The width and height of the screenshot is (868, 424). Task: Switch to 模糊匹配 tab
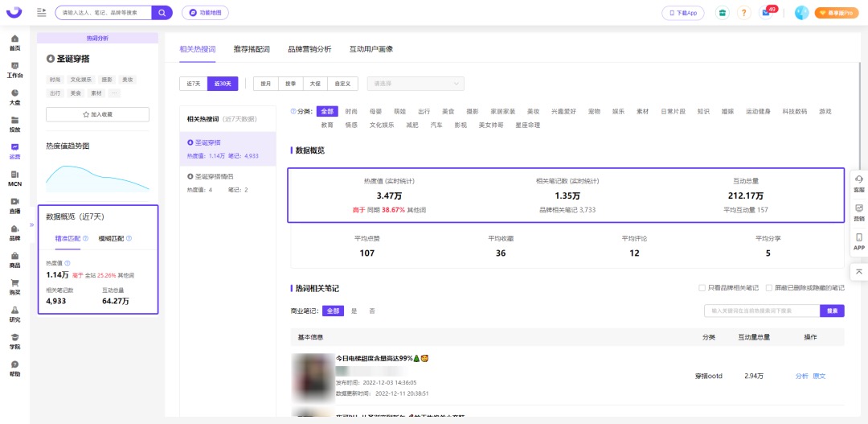[111, 239]
